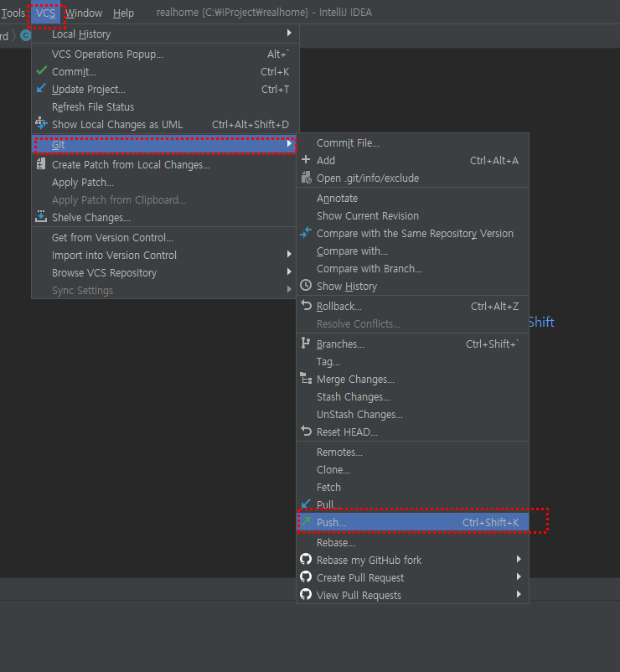Click the Shelve Changes icon
The image size is (620, 672).
41,216
